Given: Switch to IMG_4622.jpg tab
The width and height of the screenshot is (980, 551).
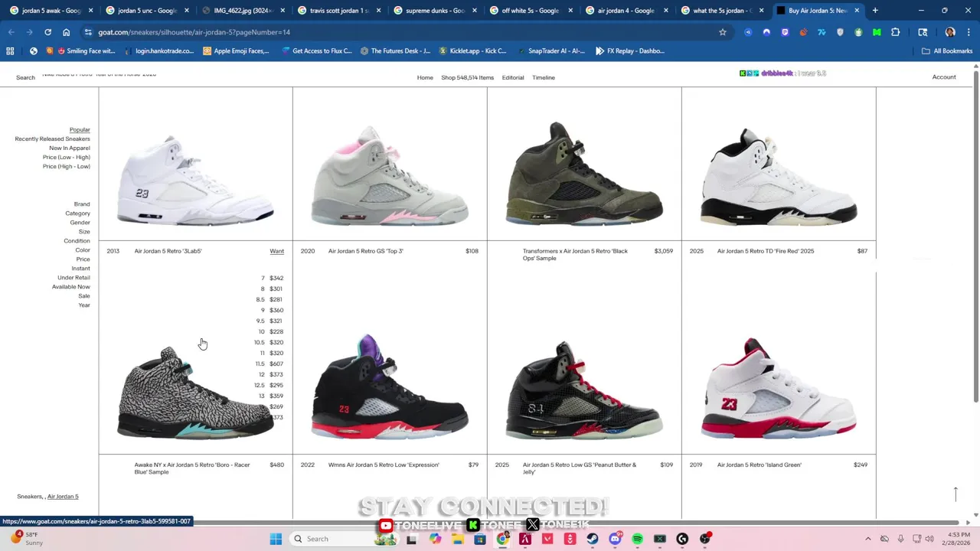Looking at the screenshot, I should point(242,11).
